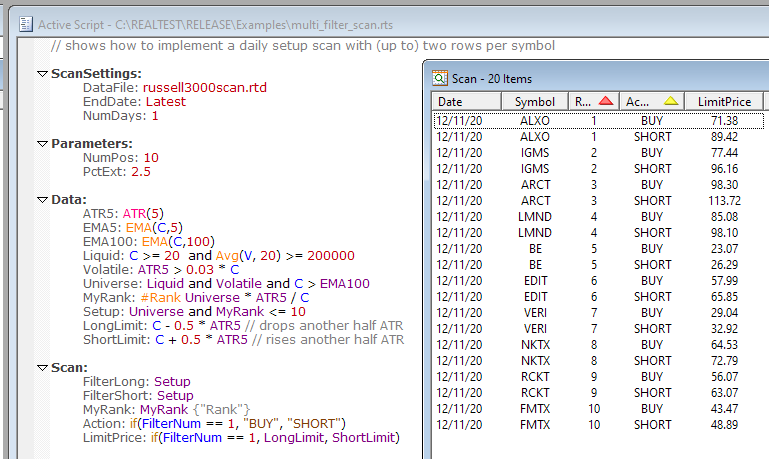The height and width of the screenshot is (459, 769).
Task: Click the Scan window magnifier icon
Action: (439, 78)
